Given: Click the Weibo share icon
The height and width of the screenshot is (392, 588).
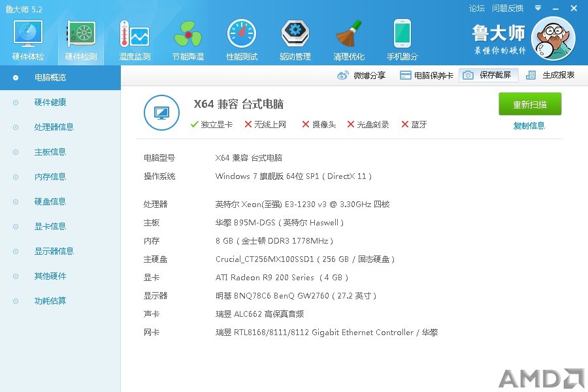Looking at the screenshot, I should coord(343,75).
